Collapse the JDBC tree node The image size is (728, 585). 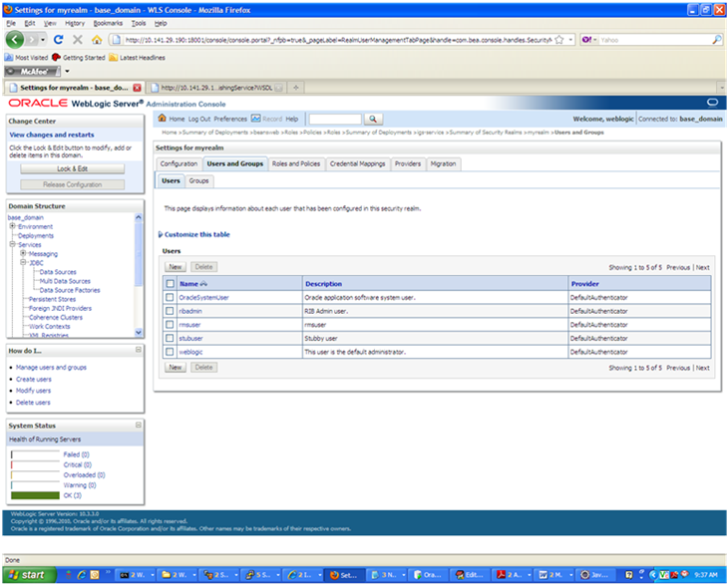pyautogui.click(x=23, y=262)
